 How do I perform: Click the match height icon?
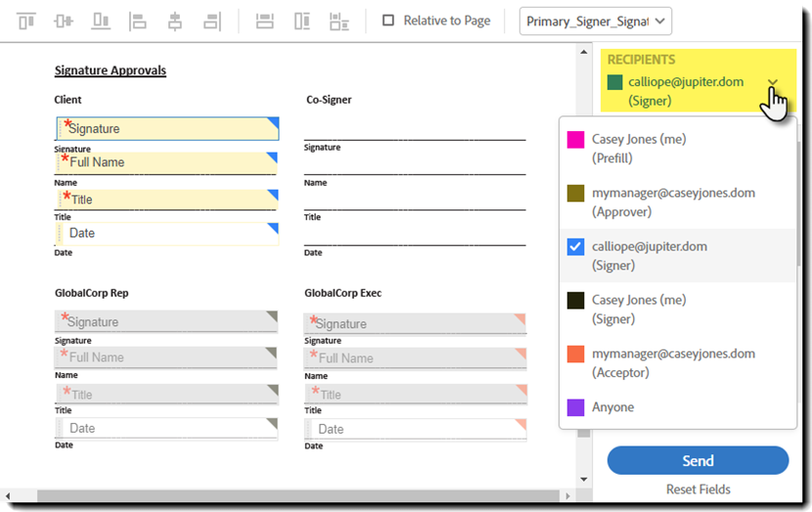tap(301, 21)
